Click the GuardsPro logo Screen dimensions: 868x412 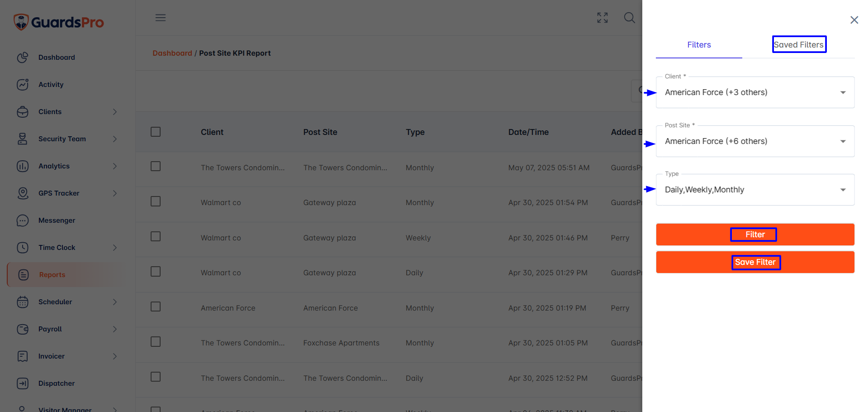click(x=59, y=22)
